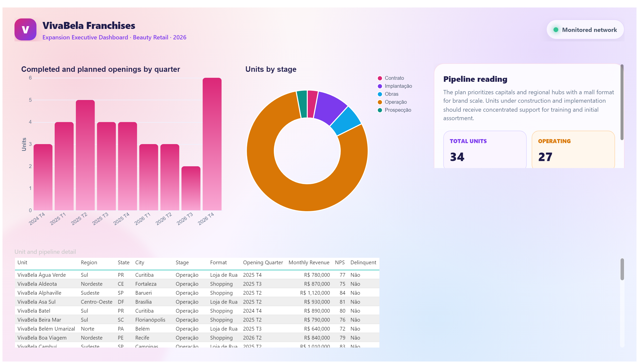The image size is (639, 364).
Task: Click the Pipeline reading panel scrollbar
Action: coord(622,102)
